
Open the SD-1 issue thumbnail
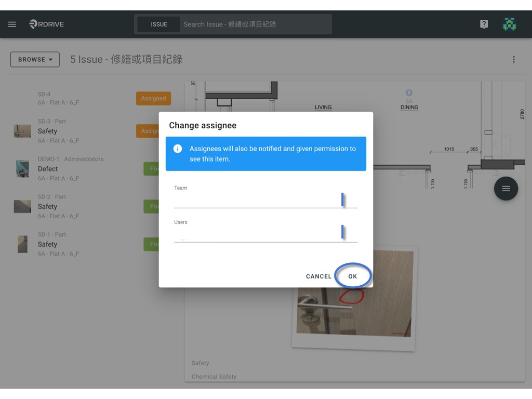(x=22, y=244)
